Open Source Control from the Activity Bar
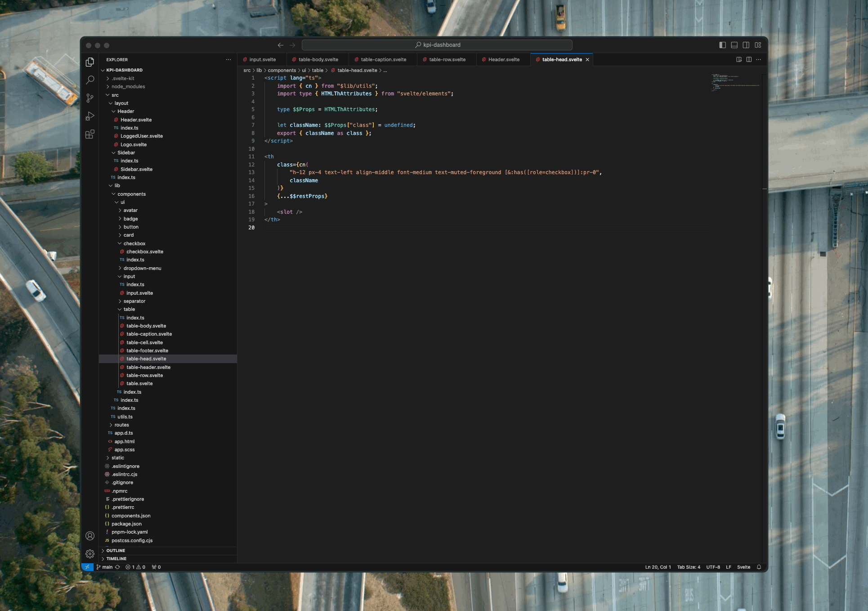 pos(90,98)
